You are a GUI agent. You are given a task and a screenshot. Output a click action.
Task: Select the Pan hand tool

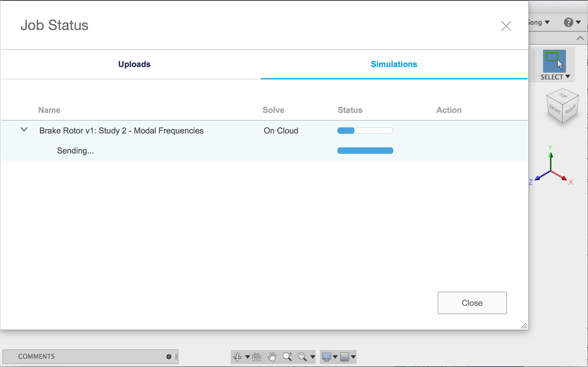[272, 357]
